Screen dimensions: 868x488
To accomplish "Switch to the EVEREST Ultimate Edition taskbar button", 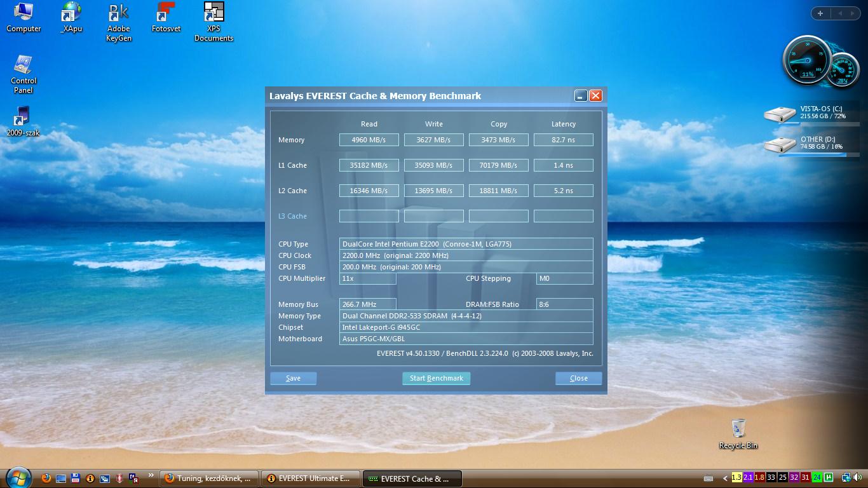I will (311, 478).
